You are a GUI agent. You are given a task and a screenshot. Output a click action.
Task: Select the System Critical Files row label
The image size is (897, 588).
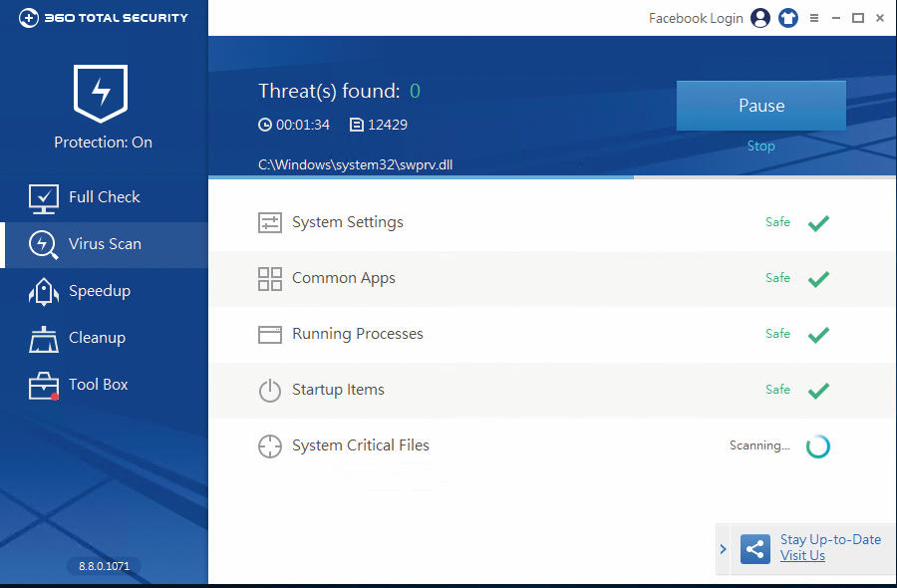(361, 445)
